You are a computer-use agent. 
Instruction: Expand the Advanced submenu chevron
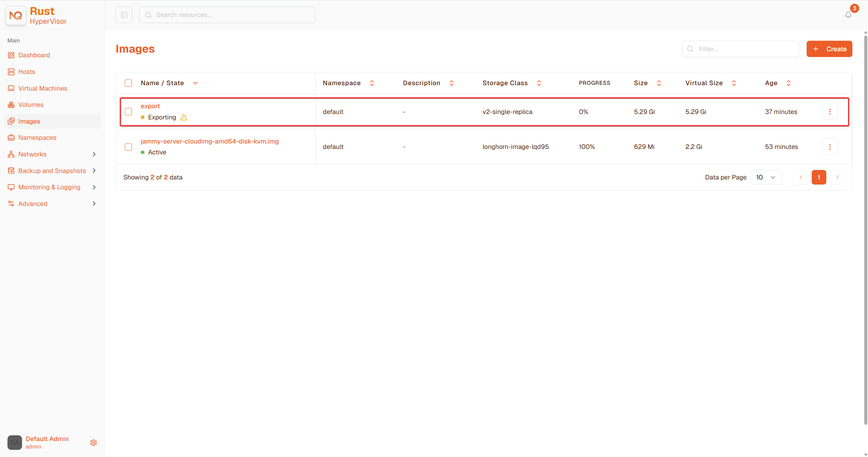(x=94, y=204)
